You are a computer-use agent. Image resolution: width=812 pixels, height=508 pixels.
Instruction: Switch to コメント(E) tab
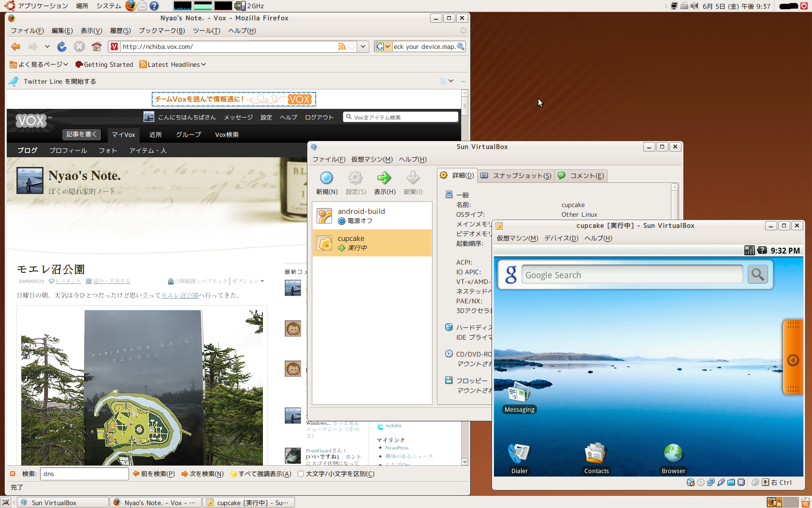point(581,176)
